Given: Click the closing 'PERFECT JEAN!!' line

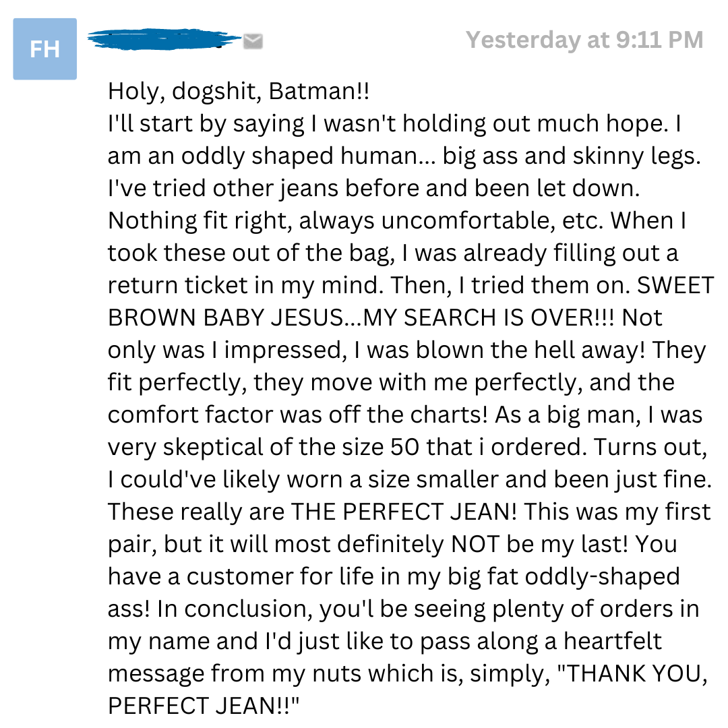Looking at the screenshot, I should [x=204, y=706].
